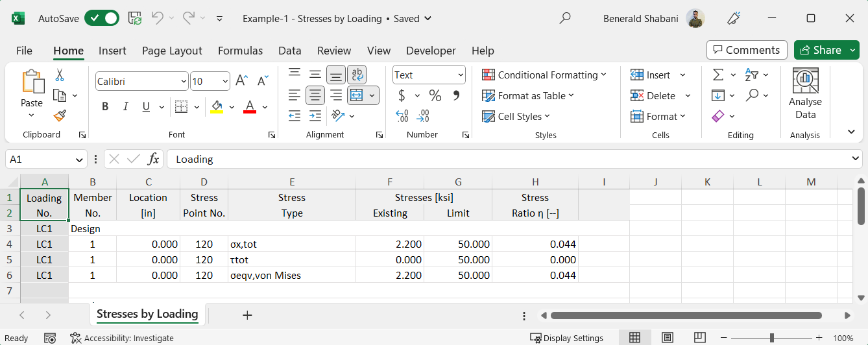Click the Copy icon
This screenshot has width=868, height=345.
pos(60,95)
